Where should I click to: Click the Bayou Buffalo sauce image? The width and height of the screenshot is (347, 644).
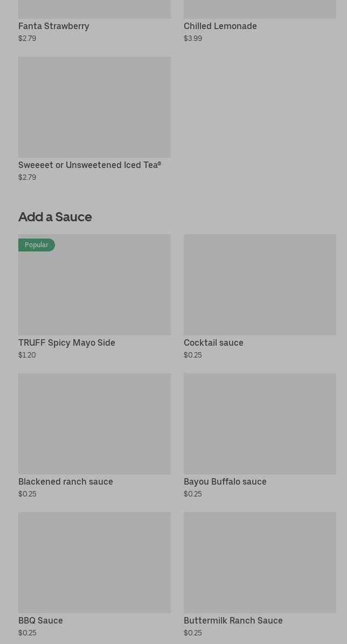click(x=260, y=423)
